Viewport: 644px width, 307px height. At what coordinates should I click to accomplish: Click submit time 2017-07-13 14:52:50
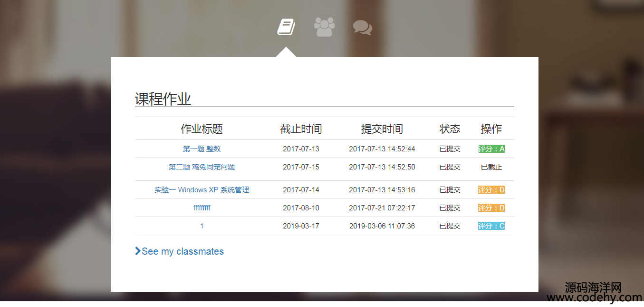click(382, 167)
